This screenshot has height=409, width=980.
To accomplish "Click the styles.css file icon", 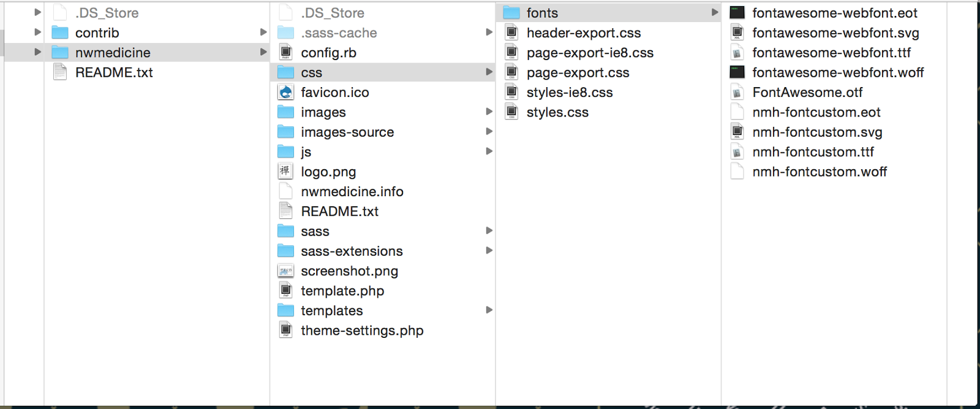I will 511,112.
